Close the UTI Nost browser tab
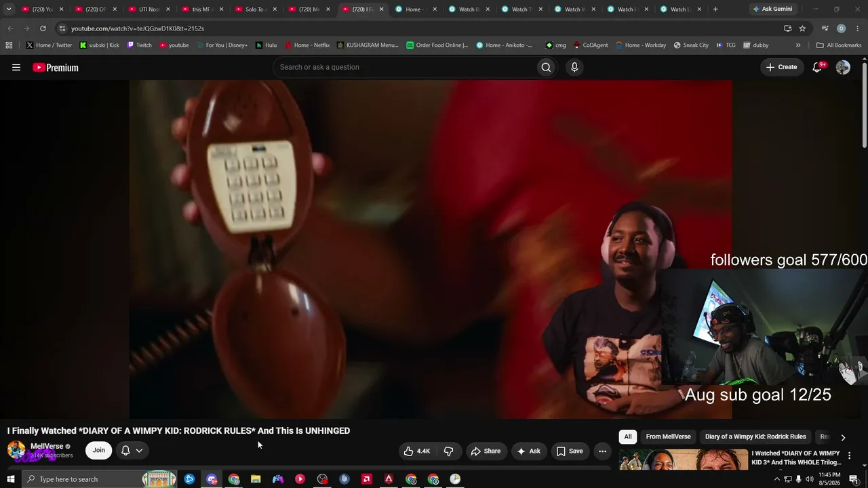The image size is (868, 488). (x=168, y=9)
